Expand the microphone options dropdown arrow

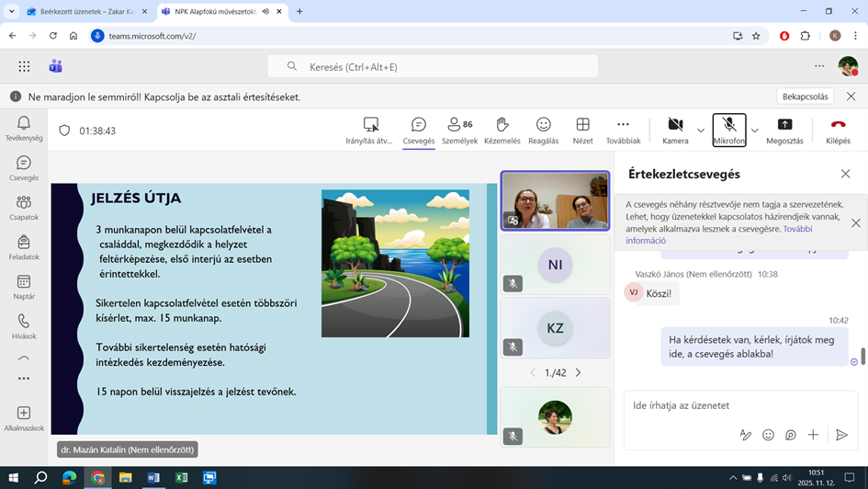pyautogui.click(x=755, y=131)
